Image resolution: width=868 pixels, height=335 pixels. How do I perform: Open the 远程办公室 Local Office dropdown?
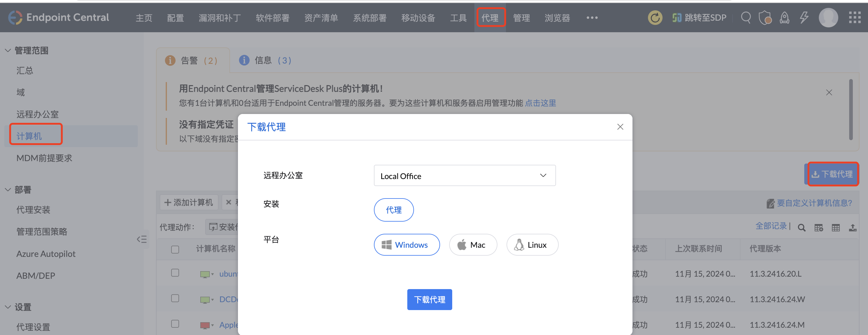coord(464,175)
